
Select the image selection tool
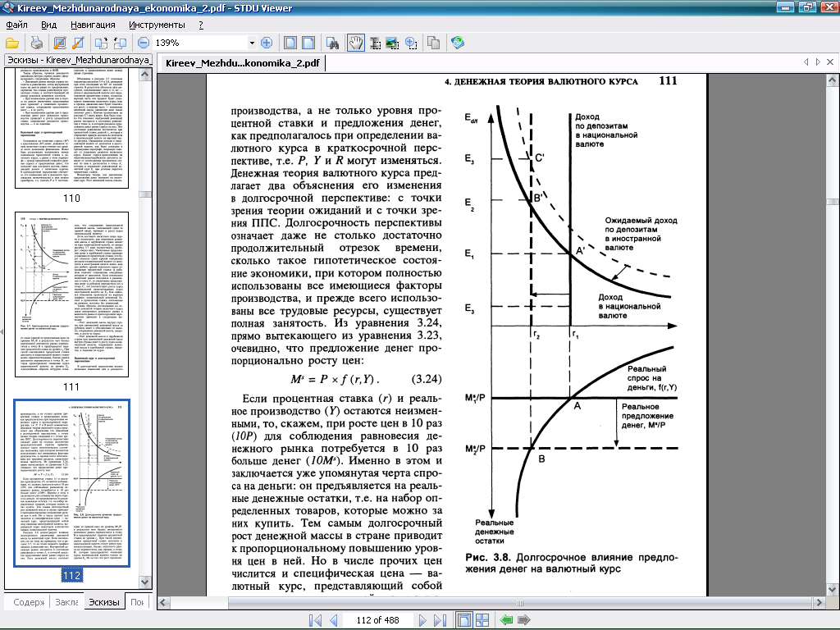[x=393, y=43]
